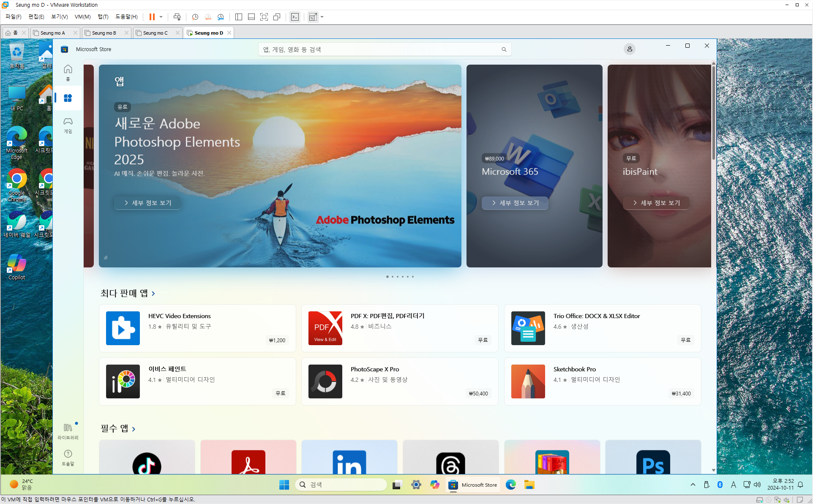Open the notification bell in taskbar
Image resolution: width=813 pixels, height=504 pixels.
click(x=800, y=485)
